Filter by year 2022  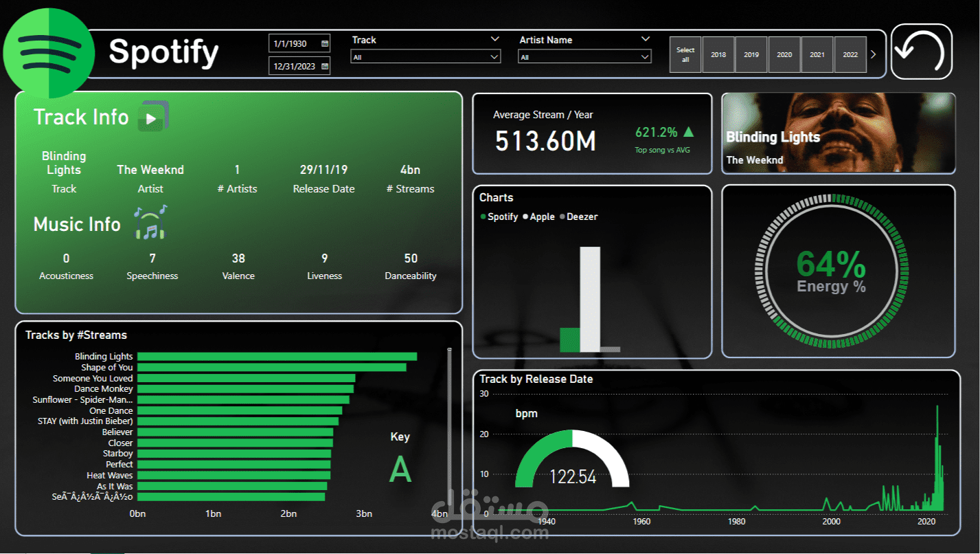click(x=850, y=54)
